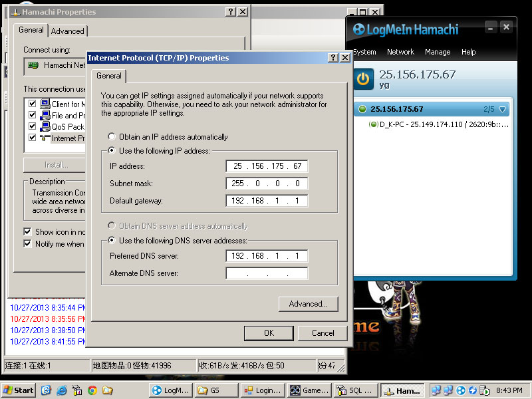This screenshot has height=399, width=532.
Task: Toggle Internet Protocol checkbox
Action: 32,138
